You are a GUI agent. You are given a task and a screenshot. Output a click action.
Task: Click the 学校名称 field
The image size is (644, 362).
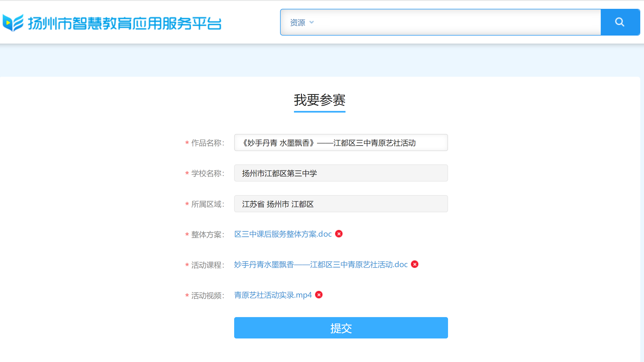click(341, 173)
